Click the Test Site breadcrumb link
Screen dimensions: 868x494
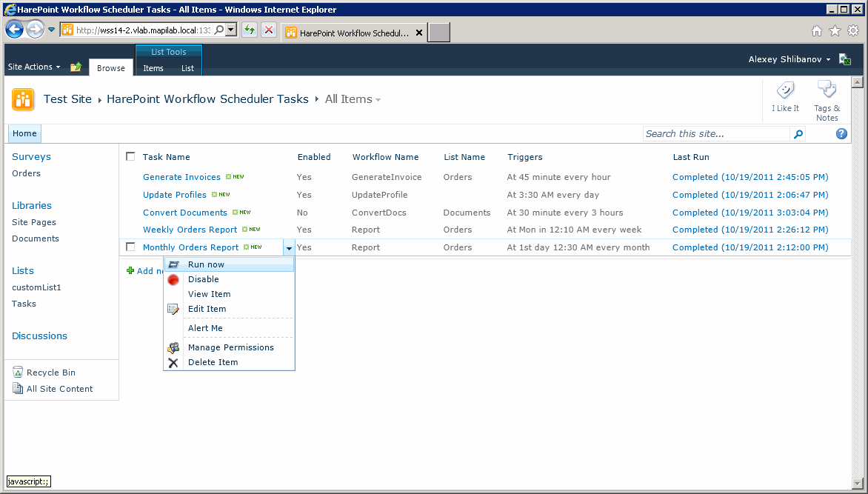67,99
